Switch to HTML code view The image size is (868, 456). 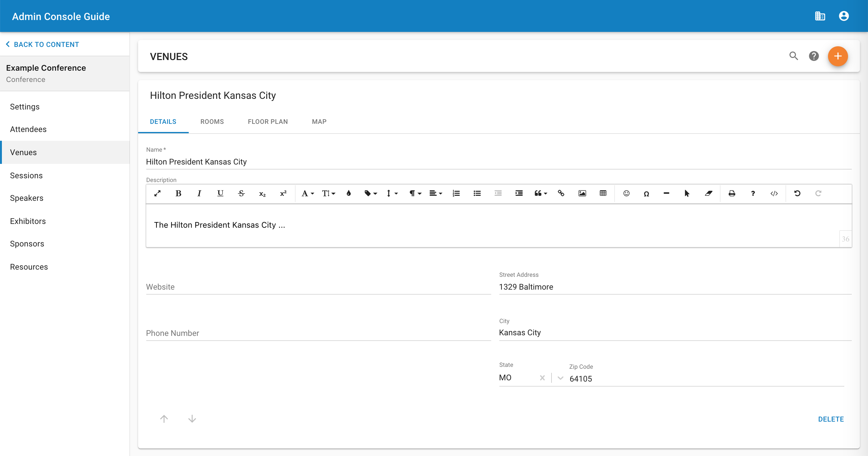774,194
